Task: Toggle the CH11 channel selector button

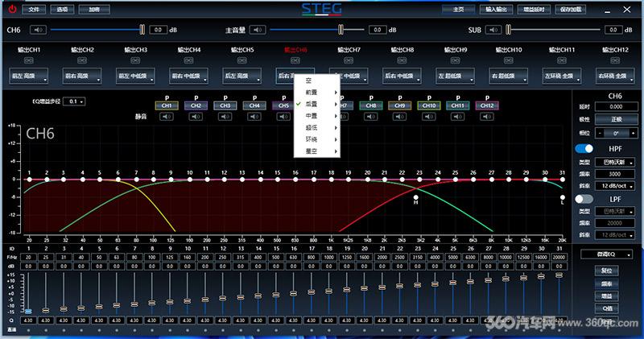Action: pos(458,105)
